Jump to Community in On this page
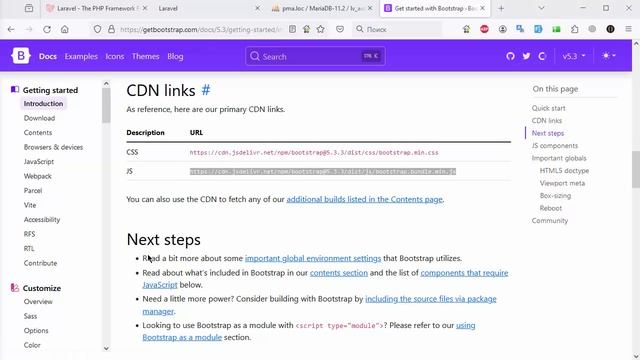640x360 pixels. [x=549, y=221]
